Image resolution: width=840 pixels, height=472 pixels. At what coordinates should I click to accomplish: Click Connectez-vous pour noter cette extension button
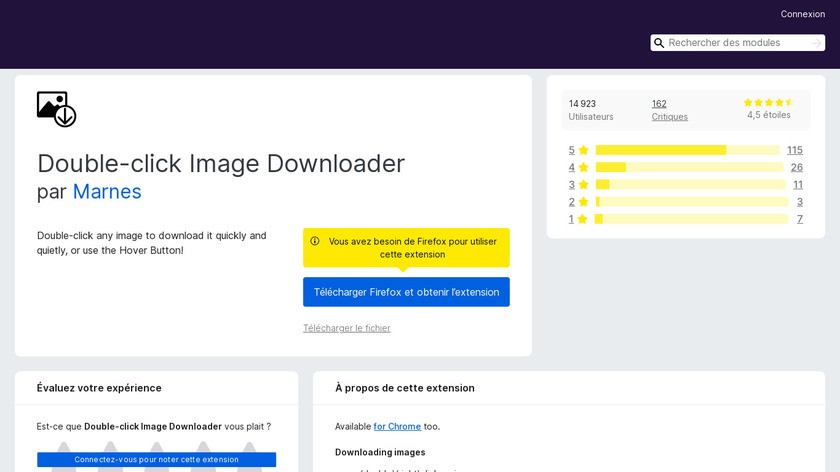click(156, 459)
